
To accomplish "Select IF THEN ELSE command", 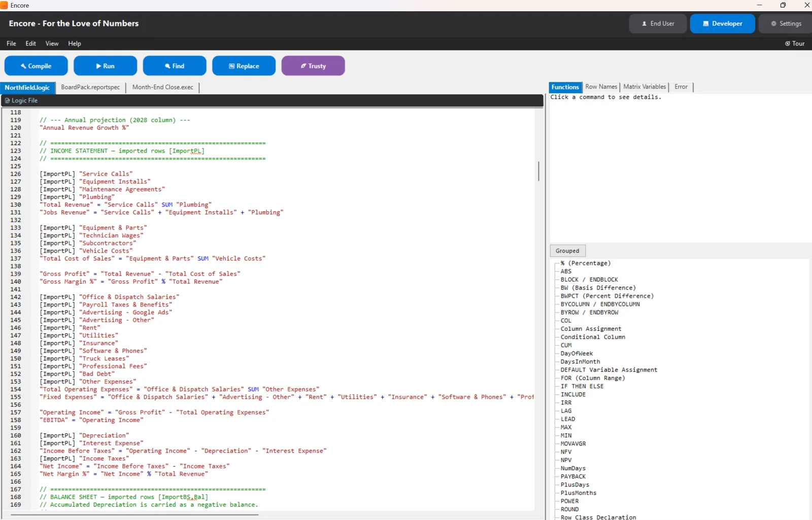I will [582, 386].
